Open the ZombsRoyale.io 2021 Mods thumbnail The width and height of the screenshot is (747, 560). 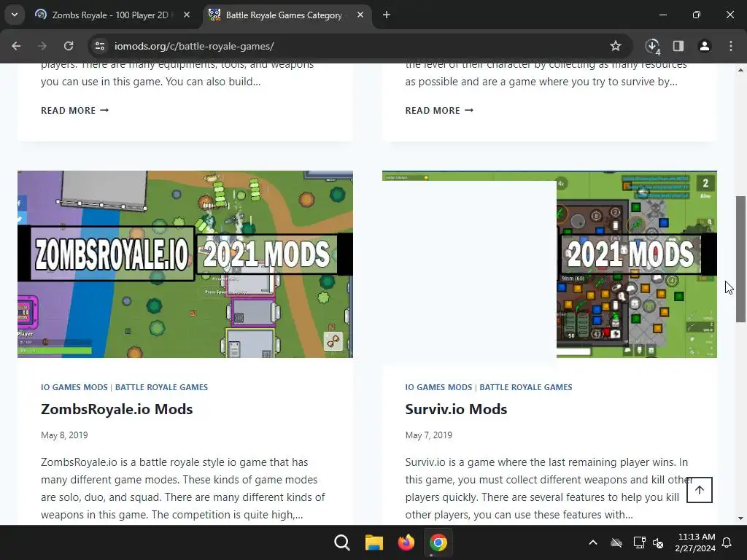point(185,264)
